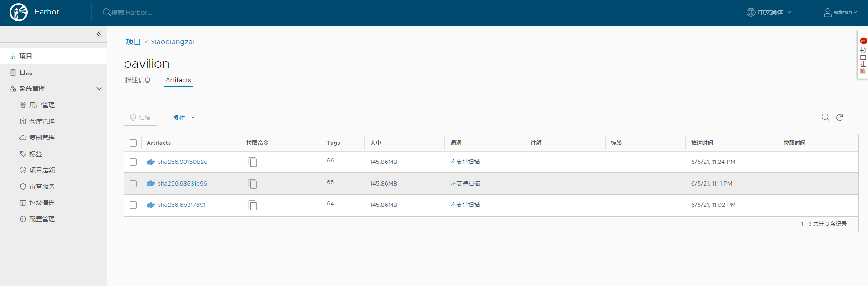Click the tag value 66
The height and width of the screenshot is (286, 868).
pyautogui.click(x=330, y=161)
